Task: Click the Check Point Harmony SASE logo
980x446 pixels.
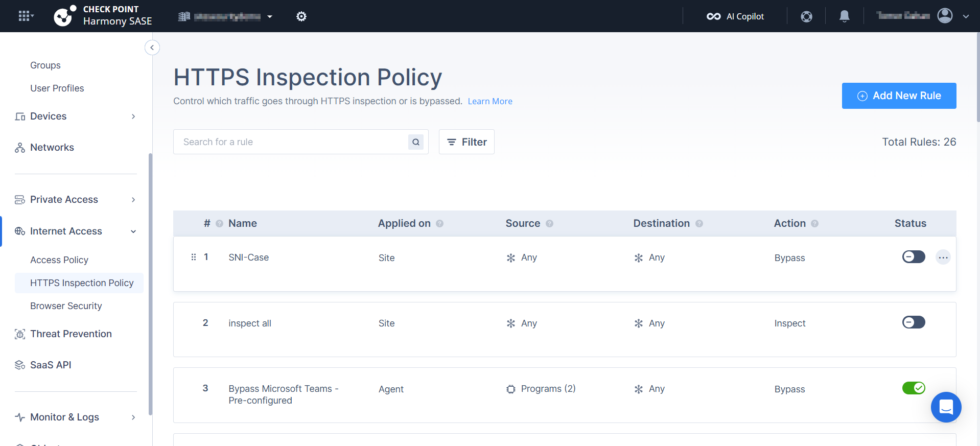Action: 103,16
